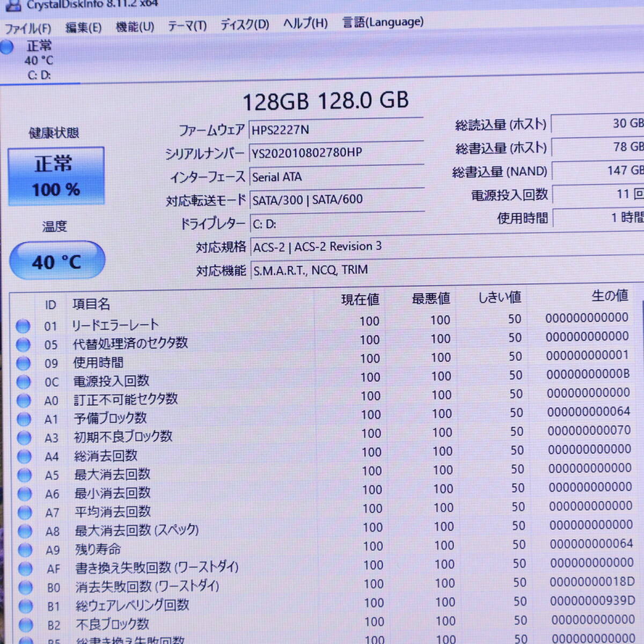
Task: Click the 40 °C temperature button
Action: tap(56, 260)
